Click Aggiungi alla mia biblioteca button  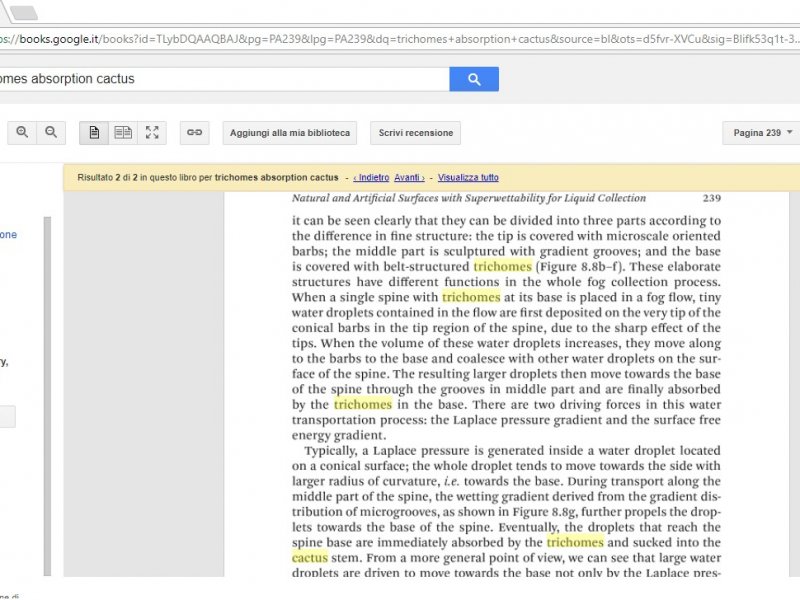(x=290, y=133)
